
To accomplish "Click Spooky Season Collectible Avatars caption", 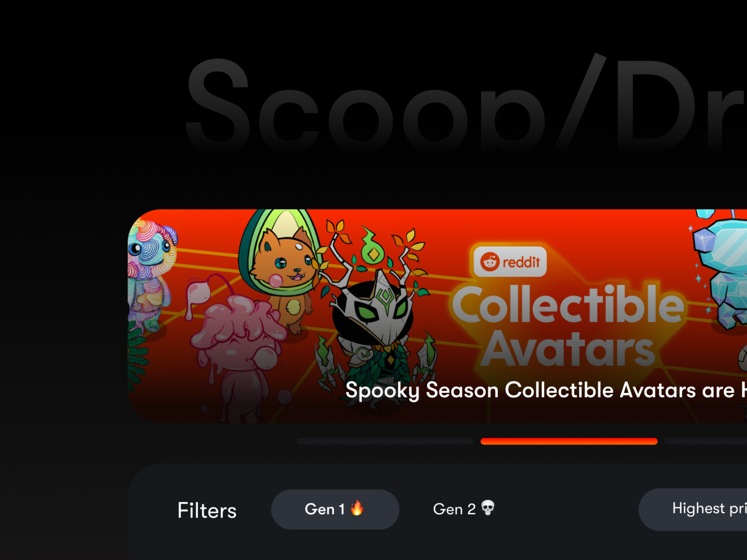I will [546, 390].
